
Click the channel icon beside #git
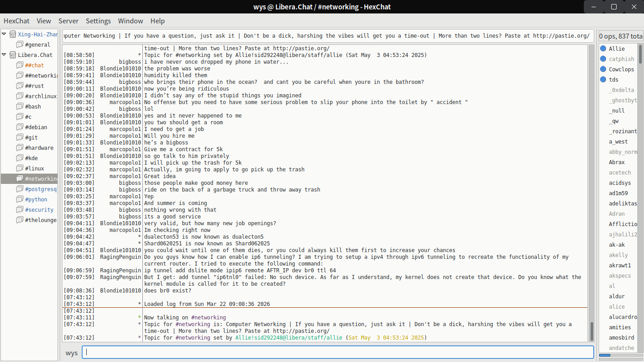click(19, 137)
